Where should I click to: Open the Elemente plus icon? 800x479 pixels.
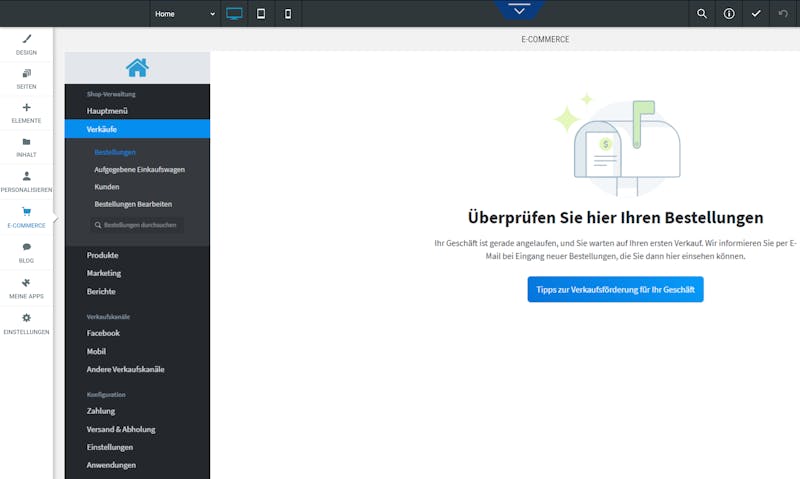(27, 107)
